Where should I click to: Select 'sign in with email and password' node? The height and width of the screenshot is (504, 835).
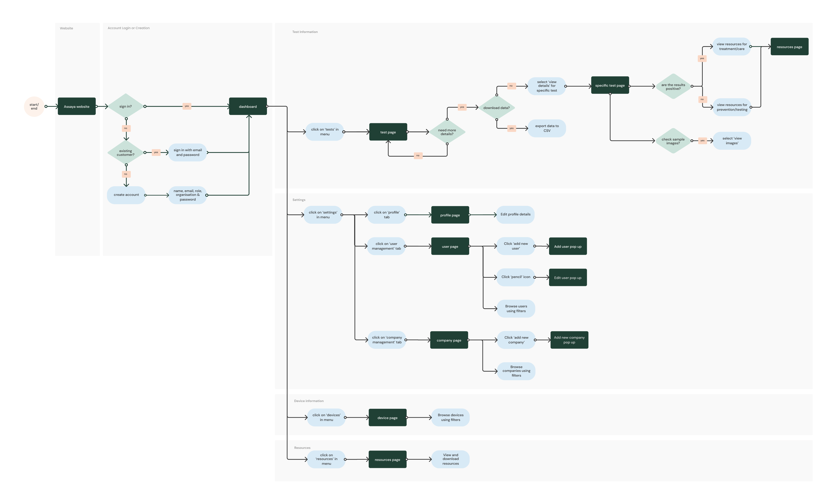pyautogui.click(x=188, y=152)
